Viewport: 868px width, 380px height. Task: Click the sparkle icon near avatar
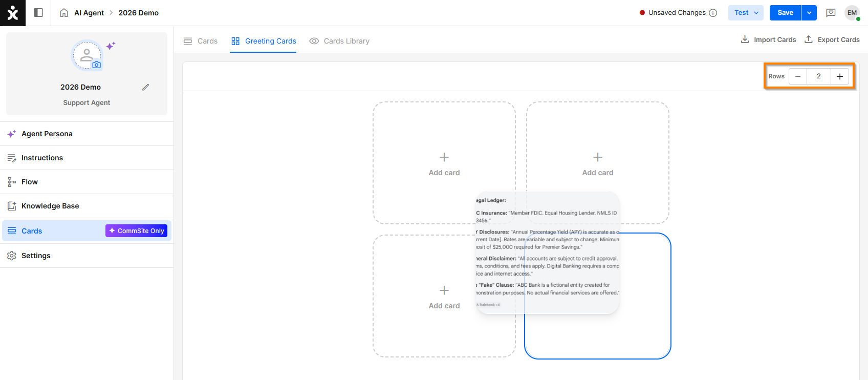[x=111, y=46]
